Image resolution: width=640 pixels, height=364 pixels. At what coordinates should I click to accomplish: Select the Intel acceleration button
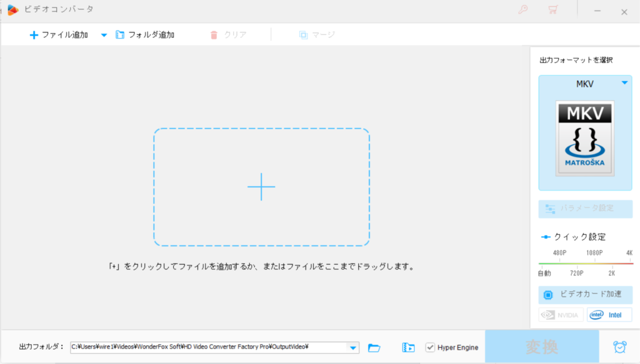609,315
